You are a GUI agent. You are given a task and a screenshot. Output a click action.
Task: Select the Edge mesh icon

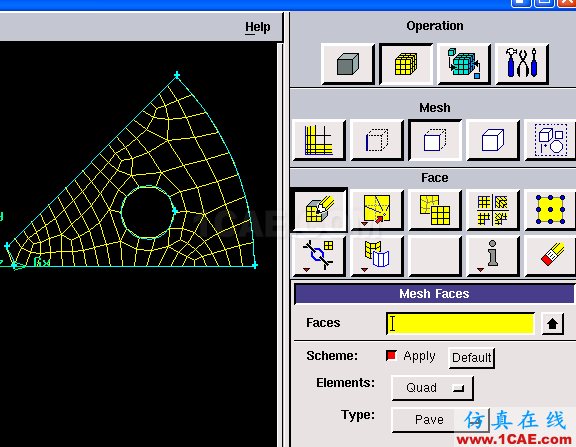click(x=377, y=140)
